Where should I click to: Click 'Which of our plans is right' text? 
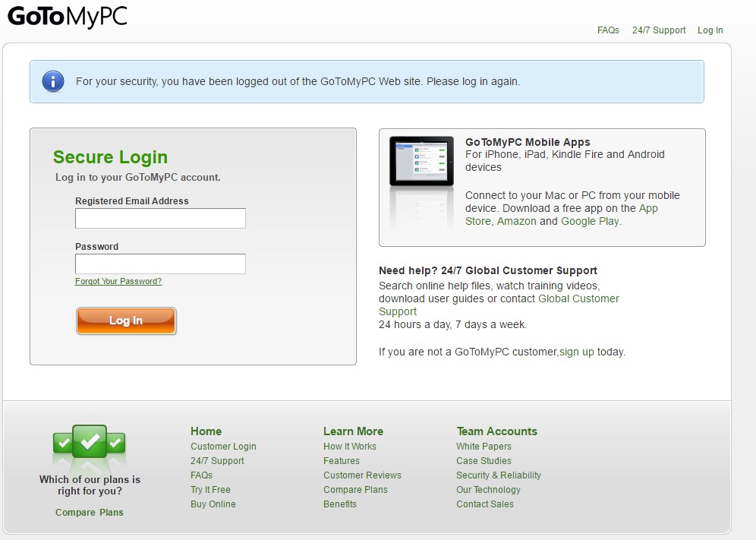(90, 485)
